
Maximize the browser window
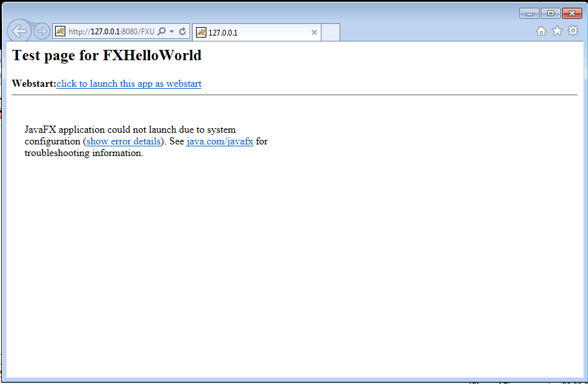(x=550, y=13)
